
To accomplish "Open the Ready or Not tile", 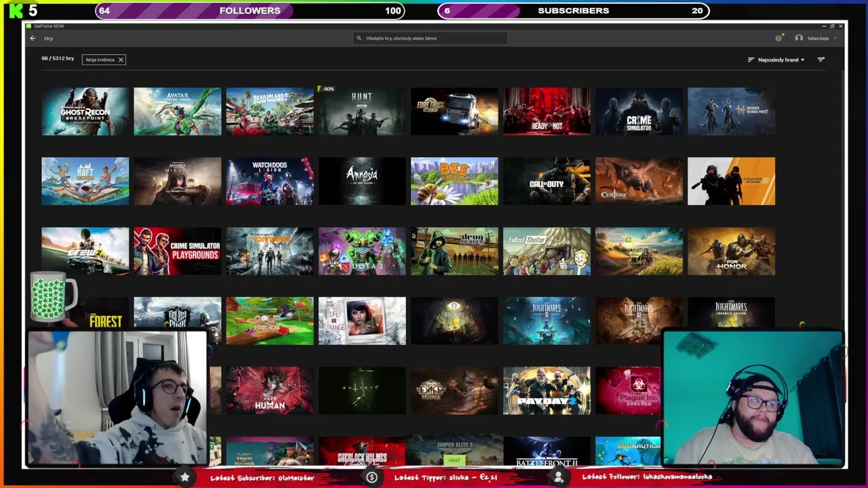I will (547, 111).
